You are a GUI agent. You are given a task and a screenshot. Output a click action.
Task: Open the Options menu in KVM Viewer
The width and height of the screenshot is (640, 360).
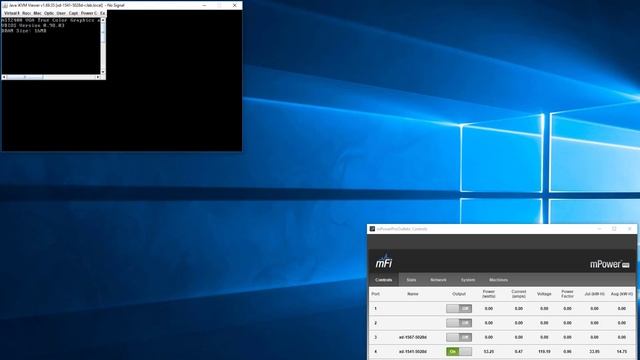tap(49, 13)
